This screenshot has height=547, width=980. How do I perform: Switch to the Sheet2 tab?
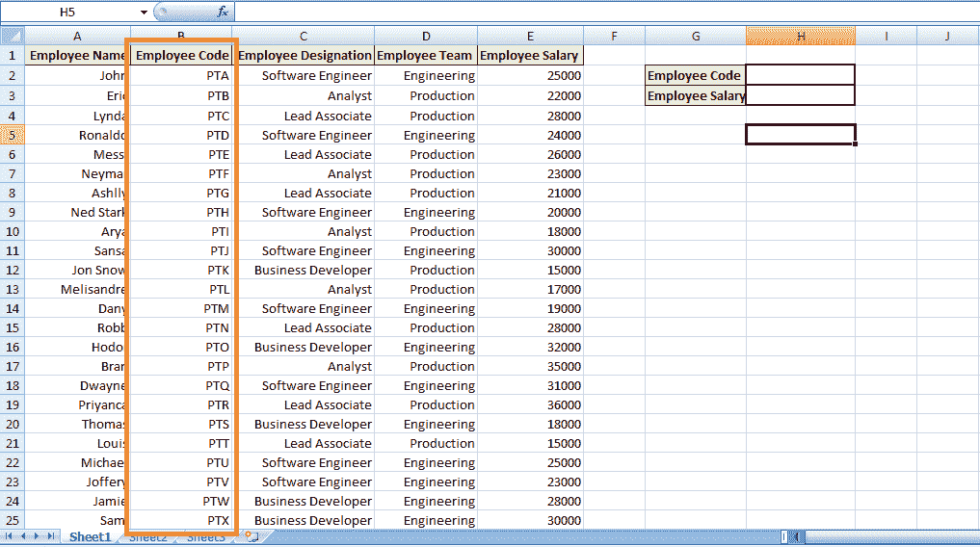pos(148,537)
